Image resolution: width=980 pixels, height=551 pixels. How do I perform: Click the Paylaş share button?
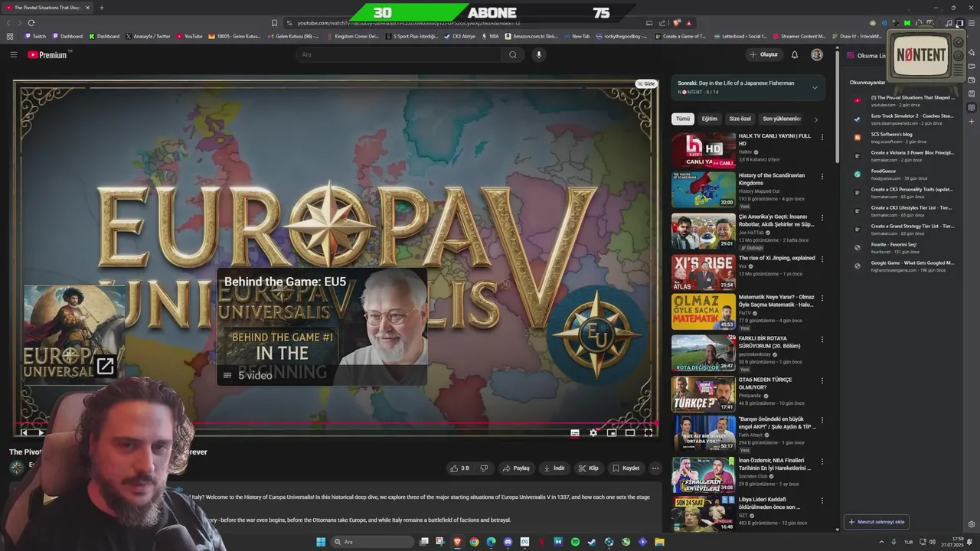click(x=517, y=468)
